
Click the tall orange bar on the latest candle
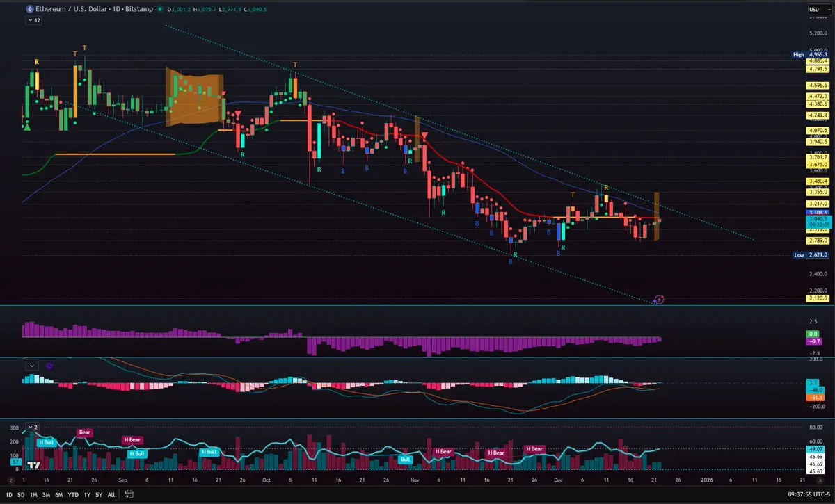(x=656, y=216)
